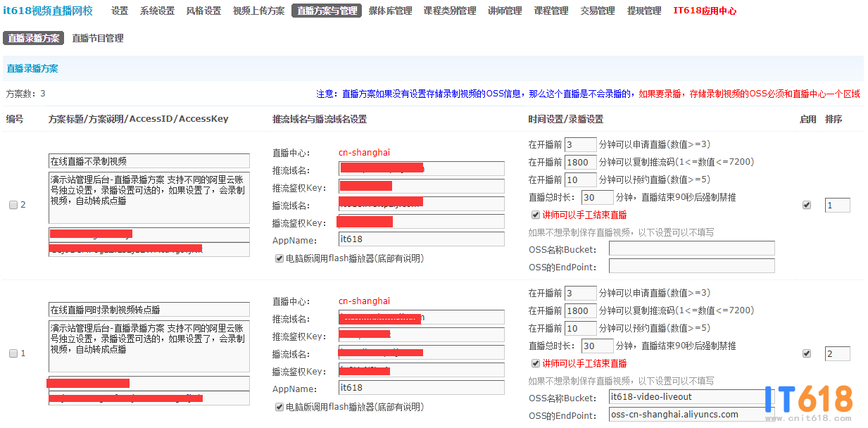Toggle 讲师可以手工结束直播 in plan 1
Image resolution: width=868 pixels, height=428 pixels.
[536, 363]
